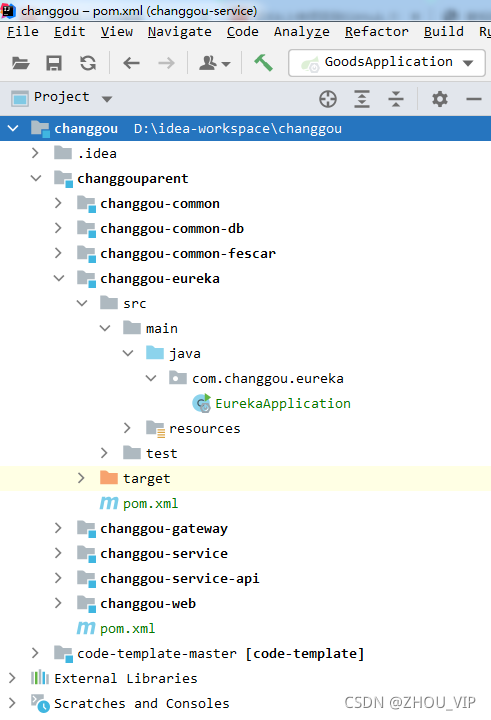
Task: Expand the changgou-common-fescar module
Action: pyautogui.click(x=58, y=253)
